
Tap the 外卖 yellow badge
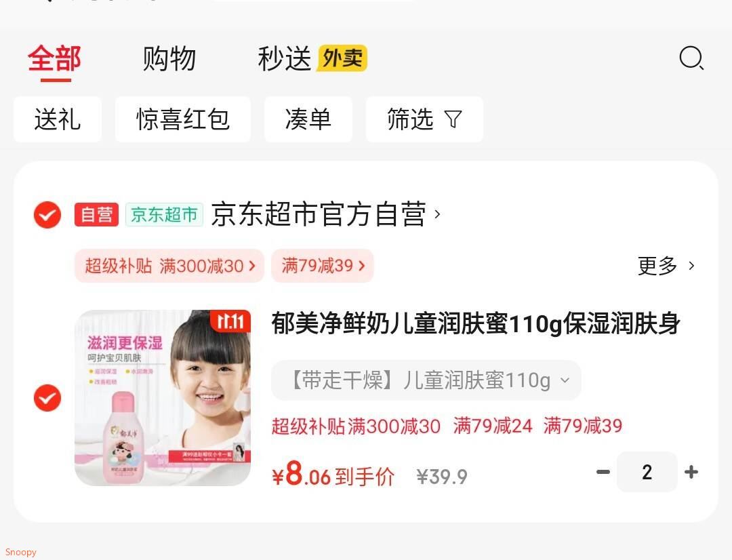[x=342, y=58]
